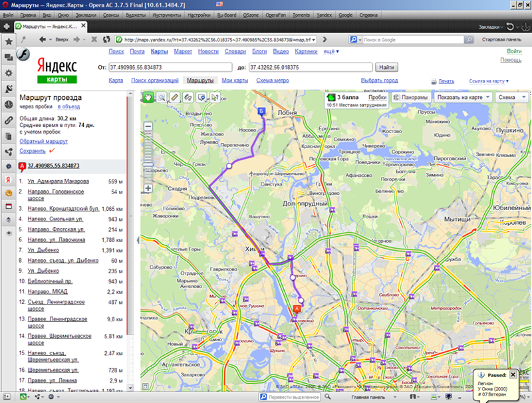Click route step Налево, Смольная ул.

[55, 219]
